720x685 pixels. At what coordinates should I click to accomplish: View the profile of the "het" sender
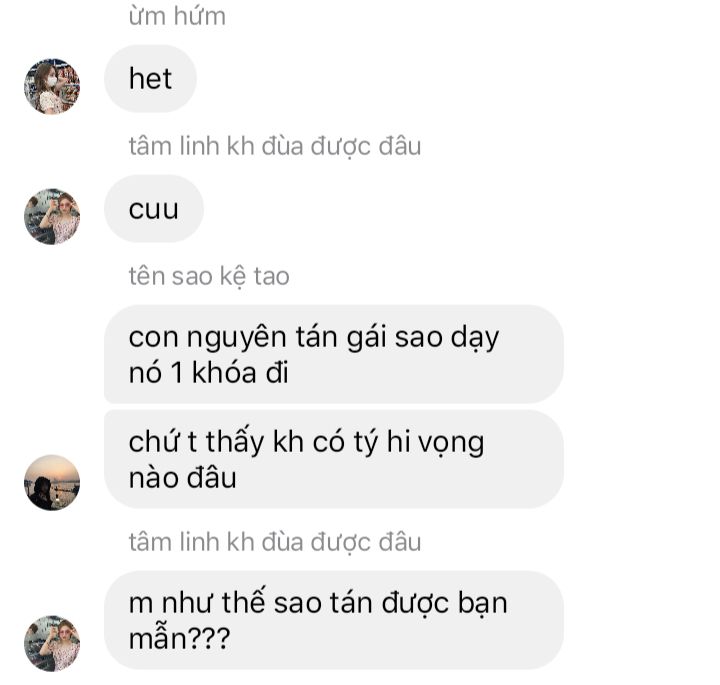(52, 86)
